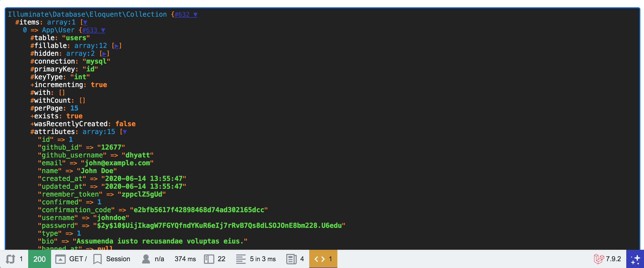The width and height of the screenshot is (644, 268).
Task: Click the created_at timestamp value
Action: [144, 179]
